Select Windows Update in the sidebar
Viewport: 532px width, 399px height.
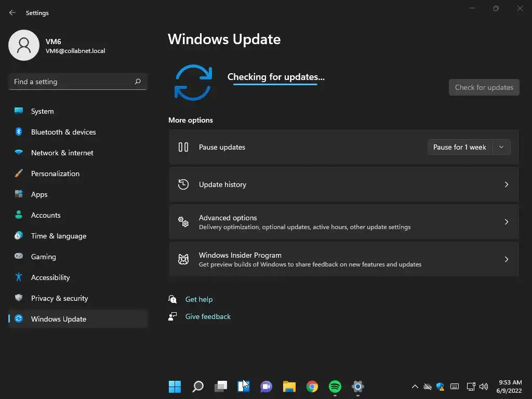point(78,319)
